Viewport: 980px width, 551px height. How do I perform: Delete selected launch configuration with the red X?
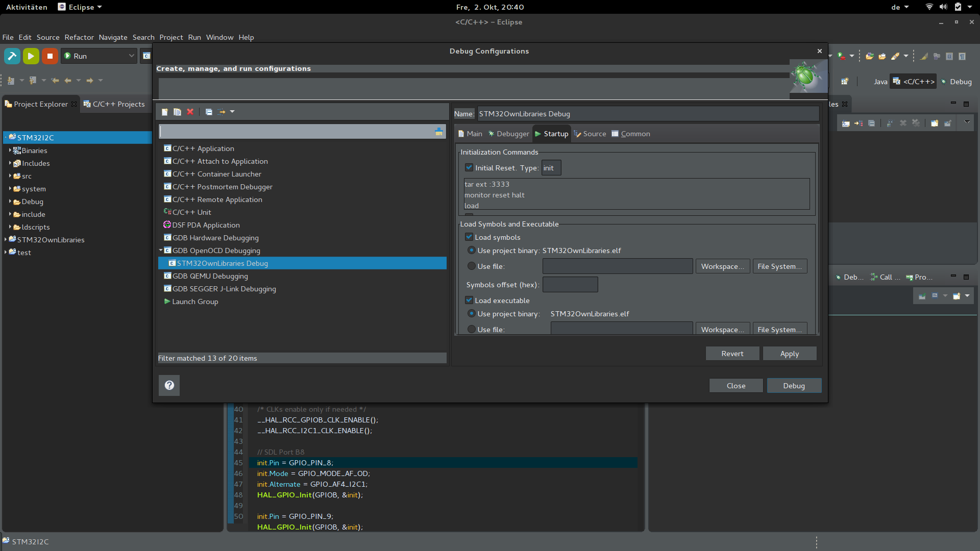tap(190, 112)
